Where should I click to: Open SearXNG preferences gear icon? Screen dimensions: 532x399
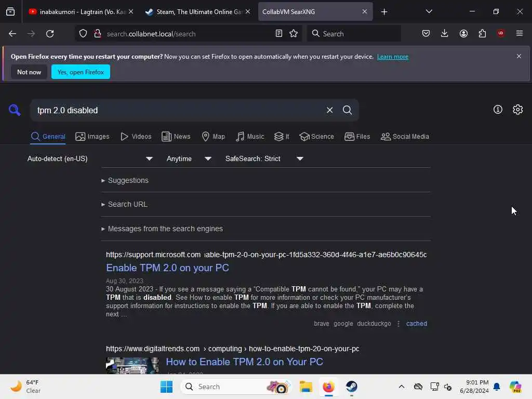(x=518, y=110)
